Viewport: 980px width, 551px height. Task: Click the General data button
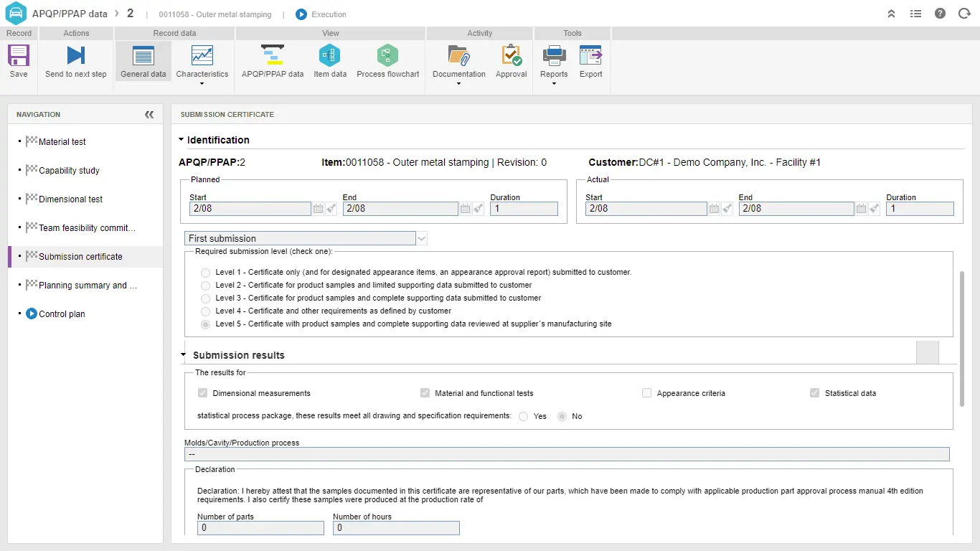pyautogui.click(x=143, y=61)
